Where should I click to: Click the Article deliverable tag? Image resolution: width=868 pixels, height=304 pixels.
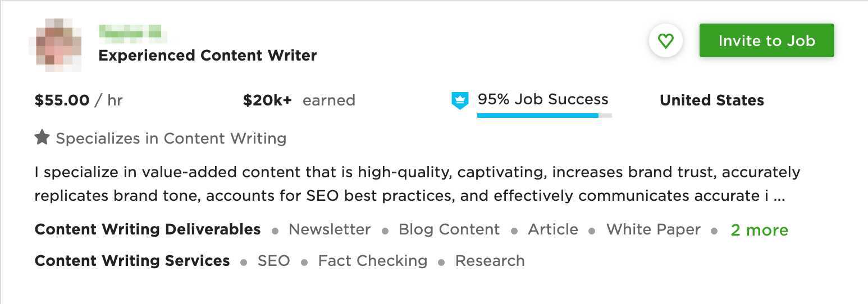[553, 230]
